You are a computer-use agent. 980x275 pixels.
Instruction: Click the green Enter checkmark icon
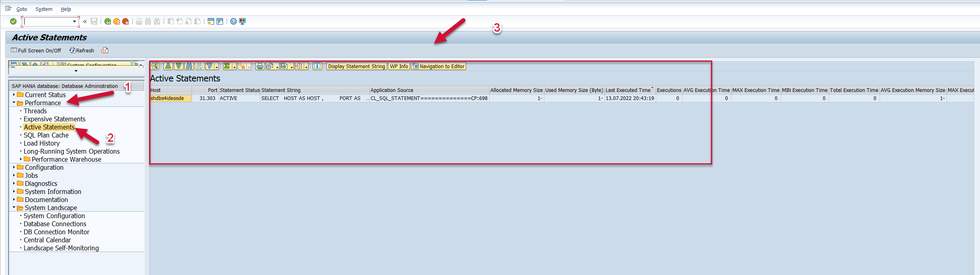pos(13,21)
